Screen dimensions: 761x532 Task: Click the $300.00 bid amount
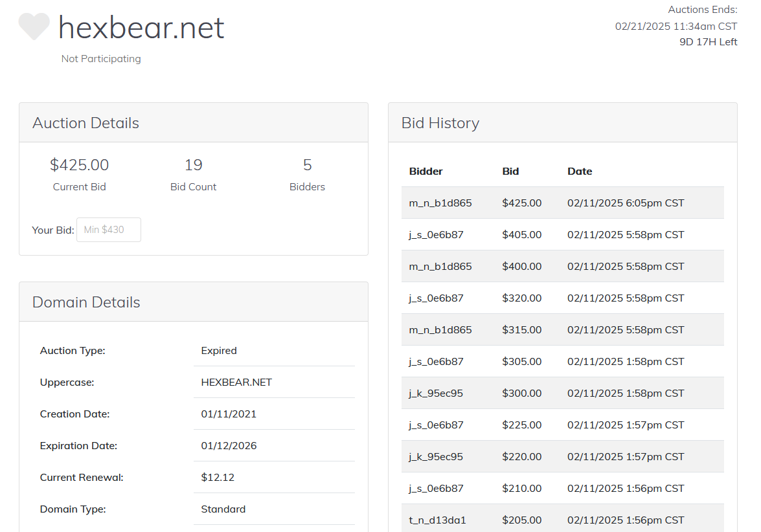pos(522,393)
